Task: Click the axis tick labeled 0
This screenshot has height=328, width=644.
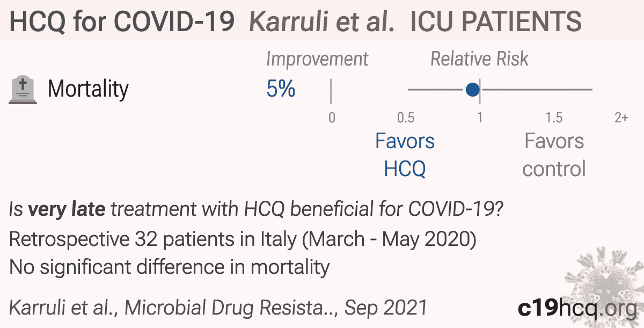Action: pos(332,118)
